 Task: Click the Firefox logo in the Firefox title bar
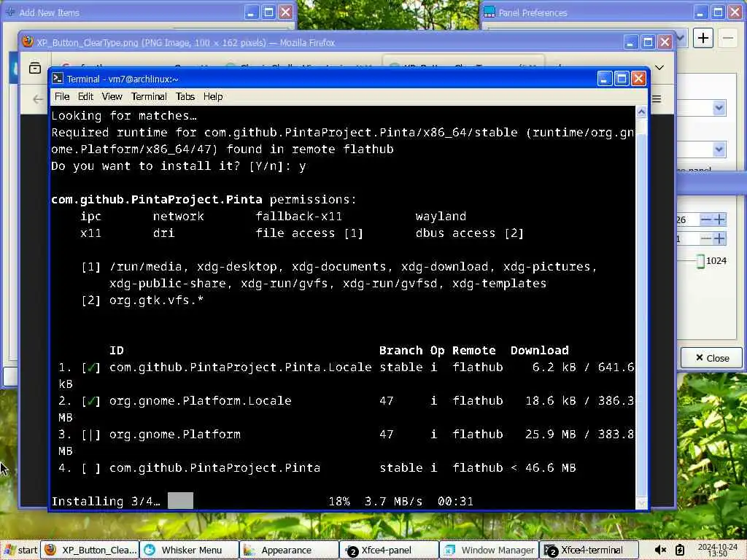tap(28, 42)
